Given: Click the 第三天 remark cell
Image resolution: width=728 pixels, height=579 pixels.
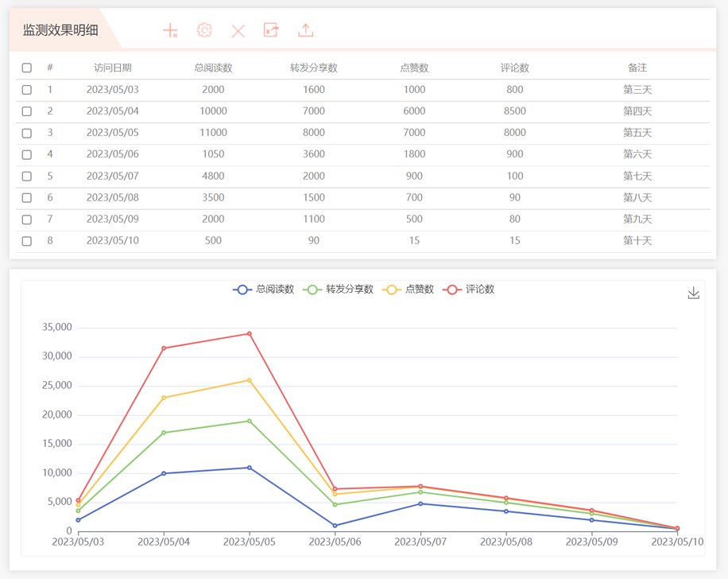Looking at the screenshot, I should pos(637,90).
